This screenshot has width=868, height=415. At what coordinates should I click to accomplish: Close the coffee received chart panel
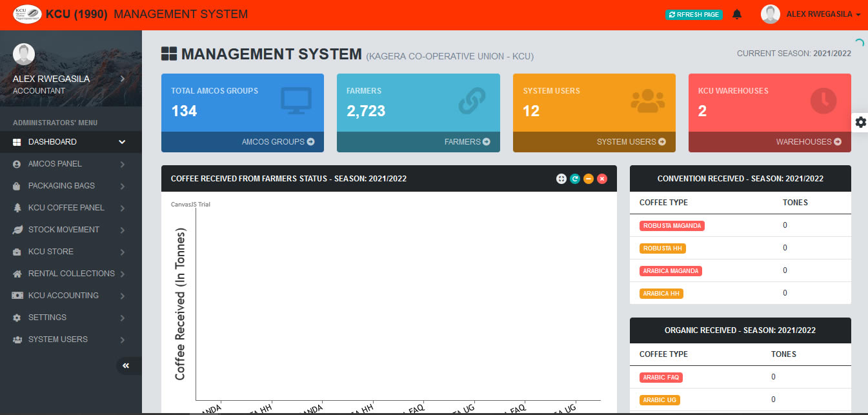(602, 179)
